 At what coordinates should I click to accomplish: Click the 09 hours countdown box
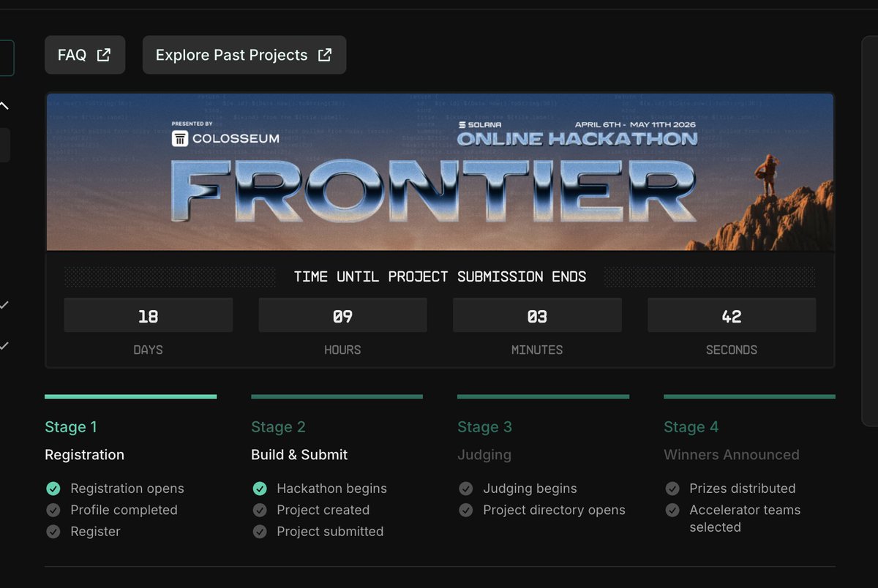coord(343,315)
